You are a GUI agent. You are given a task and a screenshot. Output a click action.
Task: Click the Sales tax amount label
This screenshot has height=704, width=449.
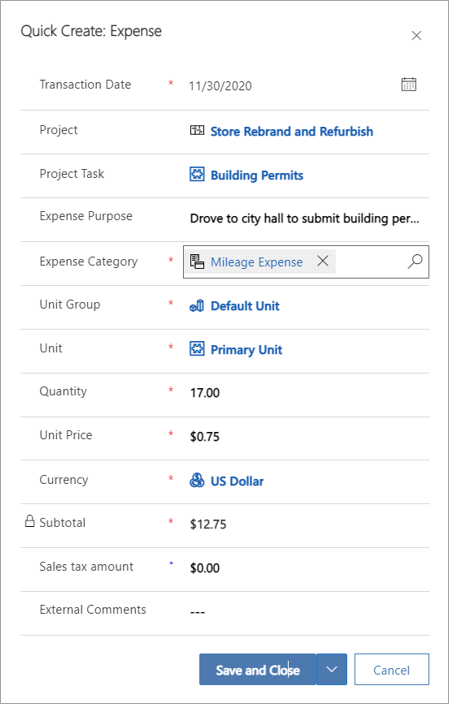pyautogui.click(x=86, y=567)
